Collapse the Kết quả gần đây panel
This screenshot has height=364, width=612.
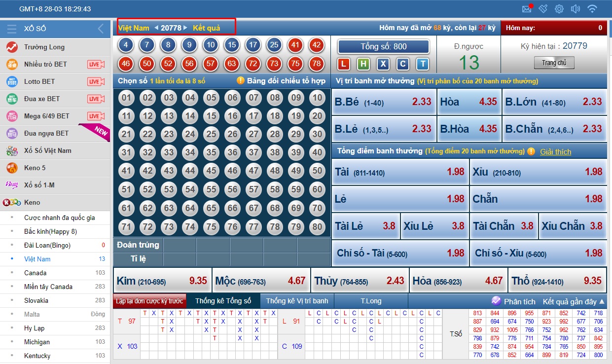(574, 301)
